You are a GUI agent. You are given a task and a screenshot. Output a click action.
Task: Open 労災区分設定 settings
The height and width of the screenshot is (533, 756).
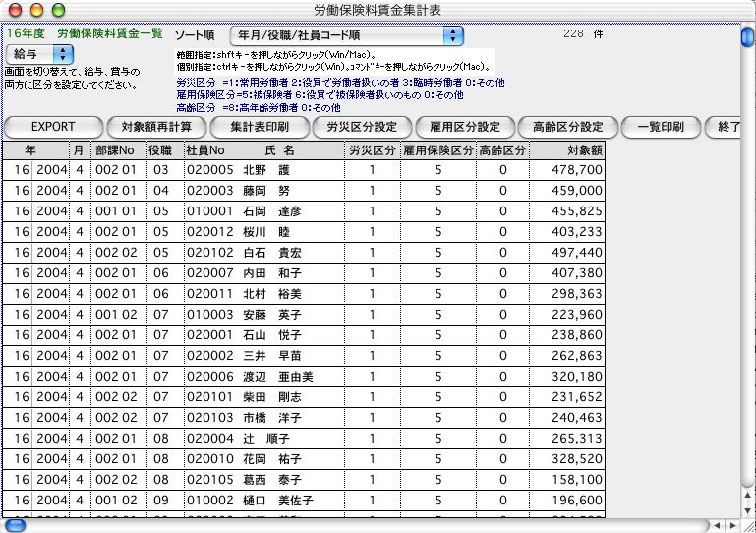click(x=360, y=127)
